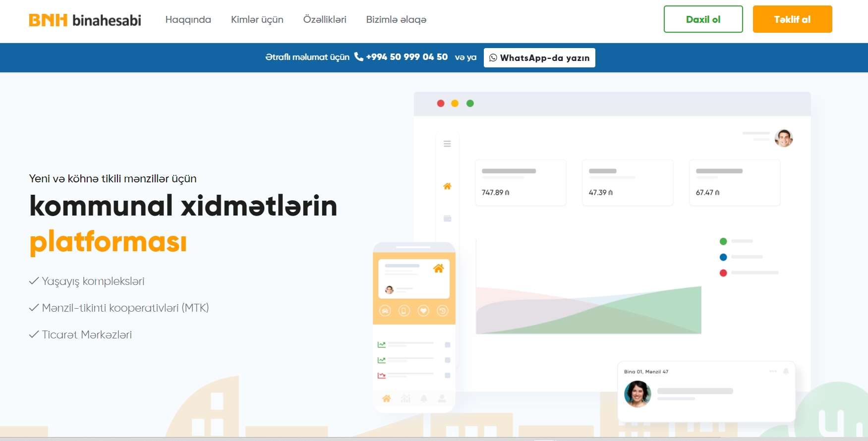
Task: Click the bell icon on Bina 01 card
Action: (786, 371)
